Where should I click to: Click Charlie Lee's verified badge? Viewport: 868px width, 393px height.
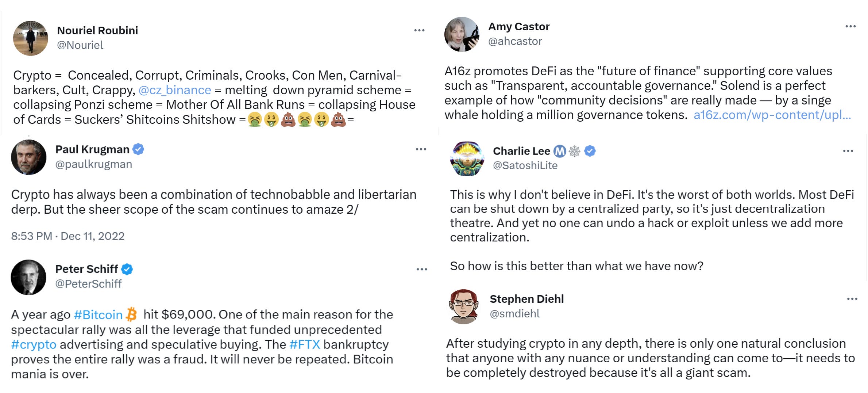(x=589, y=151)
